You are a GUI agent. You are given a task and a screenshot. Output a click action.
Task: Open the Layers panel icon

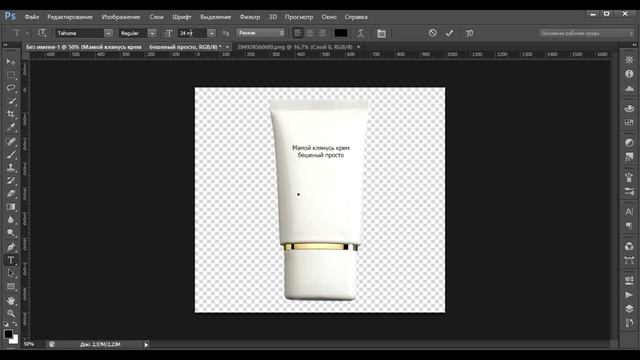tap(629, 309)
